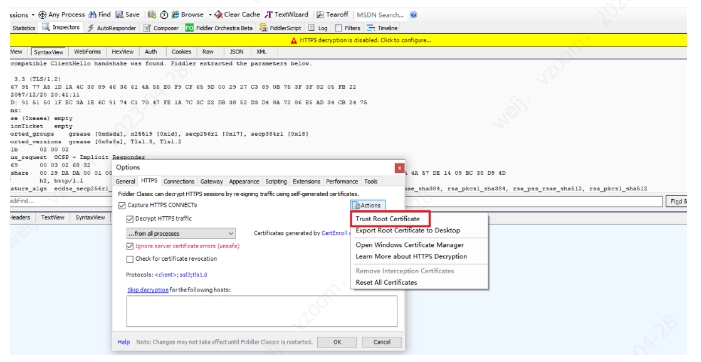The height and width of the screenshot is (362, 701).
Task: Uncheck Capture HTTPS CONNECTs
Action: tap(122, 205)
